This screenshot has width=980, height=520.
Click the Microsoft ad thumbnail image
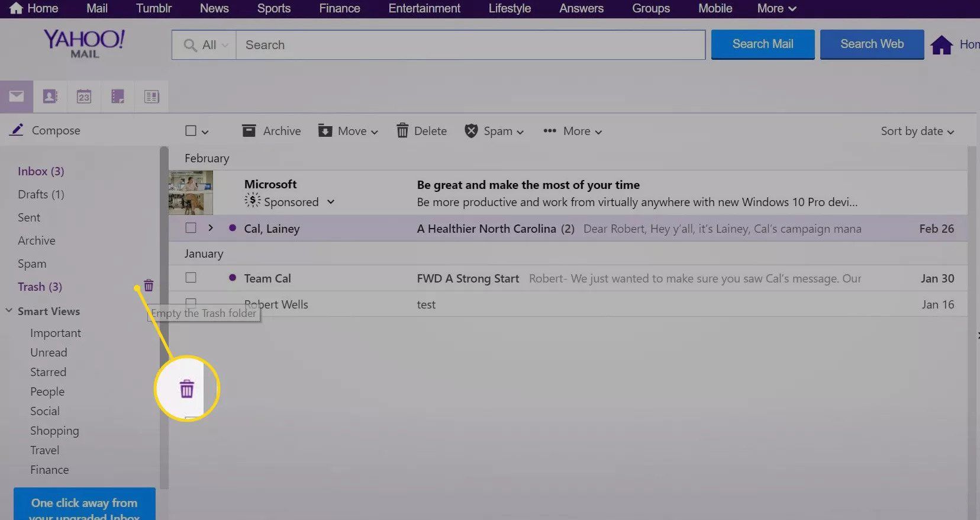point(191,192)
